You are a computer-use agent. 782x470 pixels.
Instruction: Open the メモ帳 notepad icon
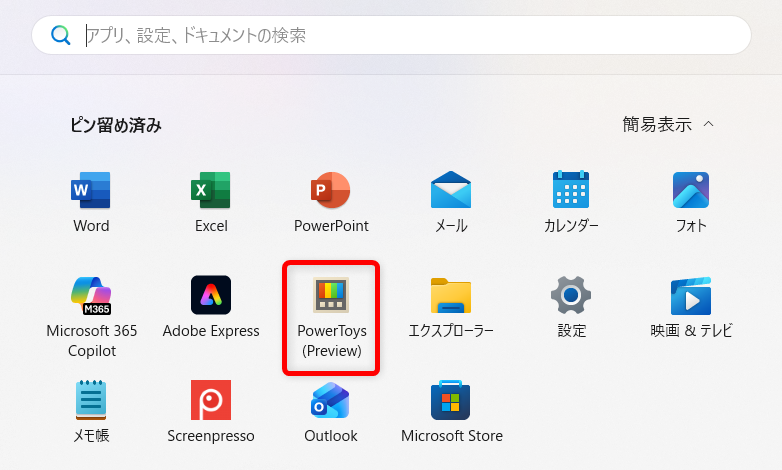[x=91, y=400]
